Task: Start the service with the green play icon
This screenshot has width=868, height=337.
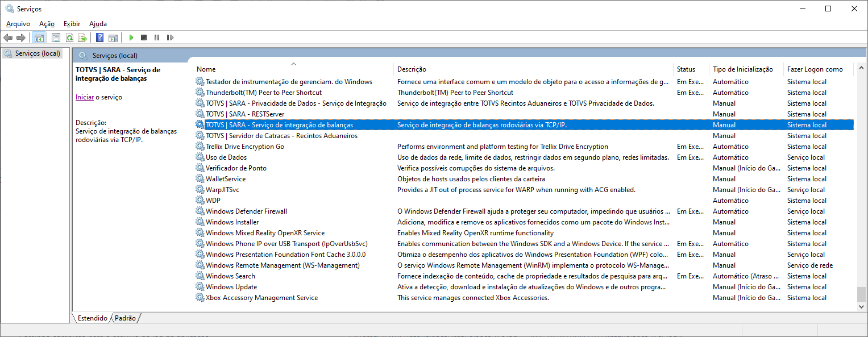Action: tap(131, 38)
